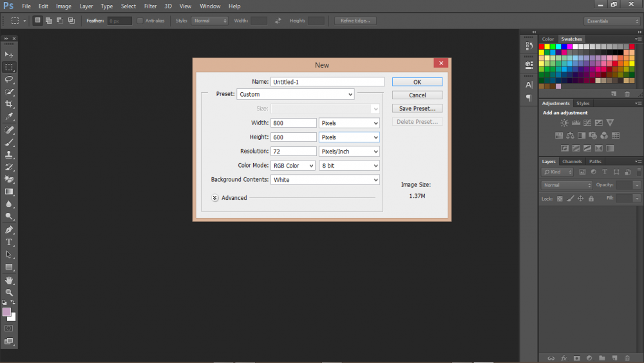Image resolution: width=644 pixels, height=363 pixels.
Task: Toggle Lock image pixels in Layers
Action: coord(570,199)
